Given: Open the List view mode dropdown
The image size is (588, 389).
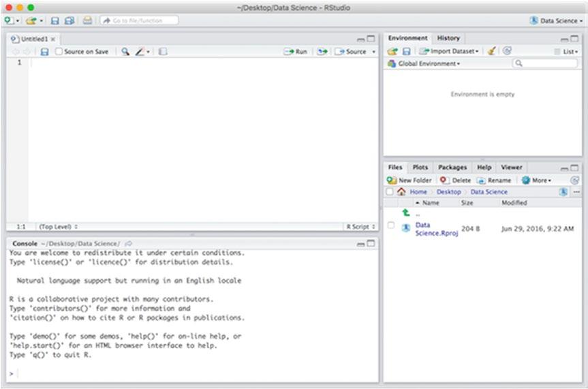Looking at the screenshot, I should [x=566, y=52].
